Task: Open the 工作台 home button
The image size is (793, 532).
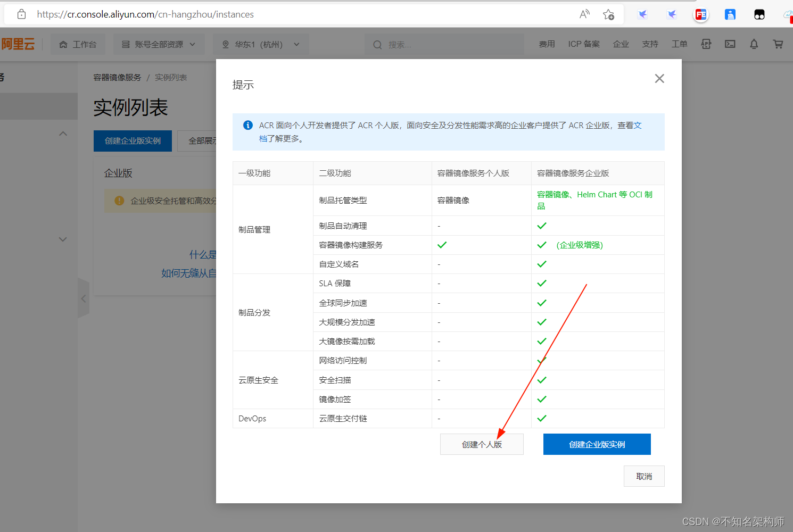Action: [78, 44]
